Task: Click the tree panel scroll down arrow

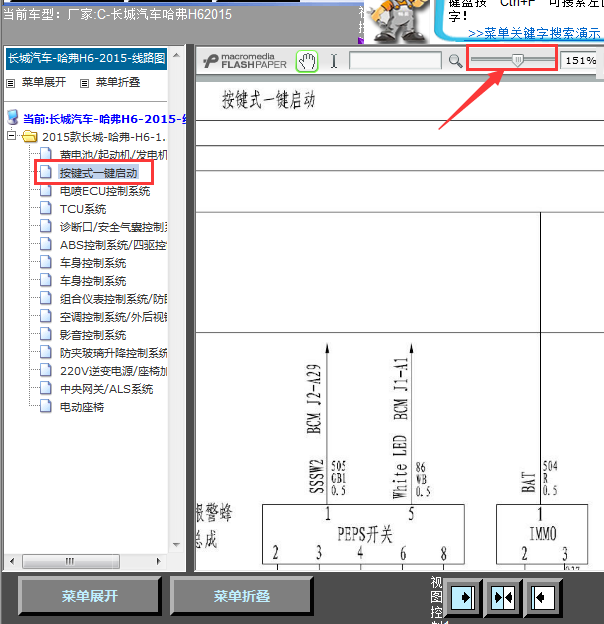Action: (177, 544)
